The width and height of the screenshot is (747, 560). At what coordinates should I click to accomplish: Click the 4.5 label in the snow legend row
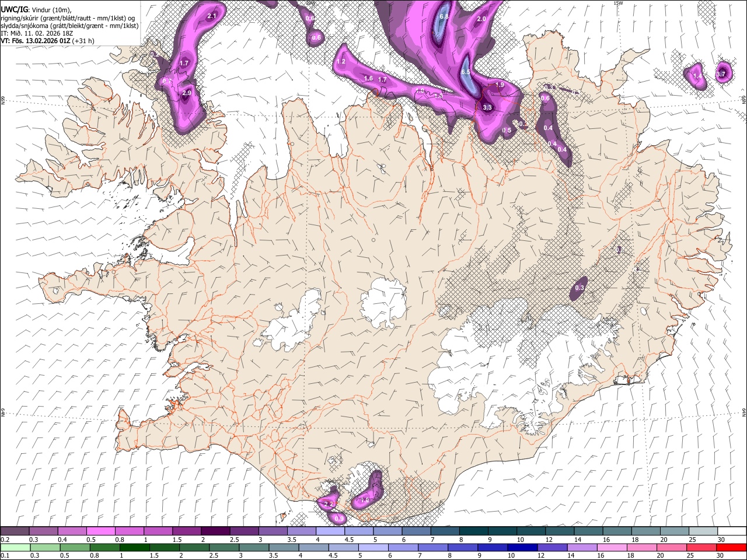(349, 540)
